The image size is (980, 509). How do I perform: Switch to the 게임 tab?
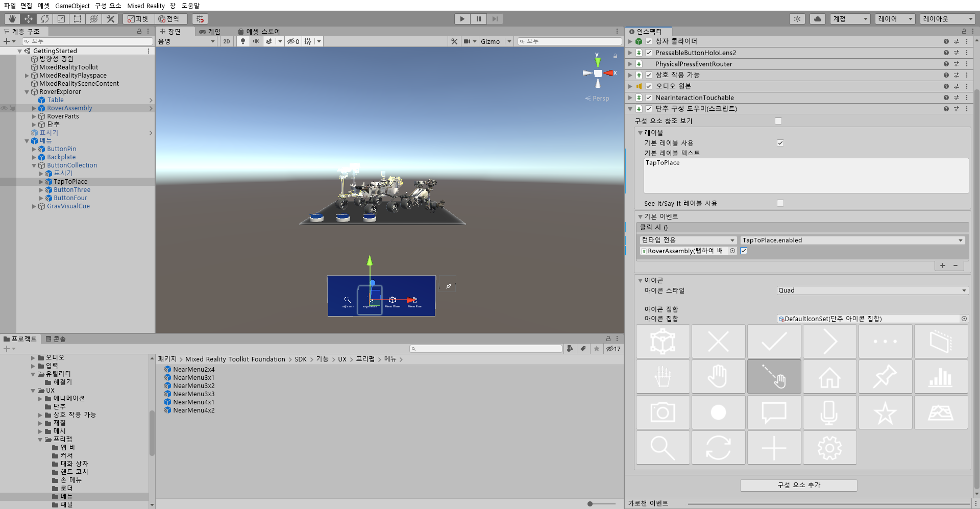[210, 31]
